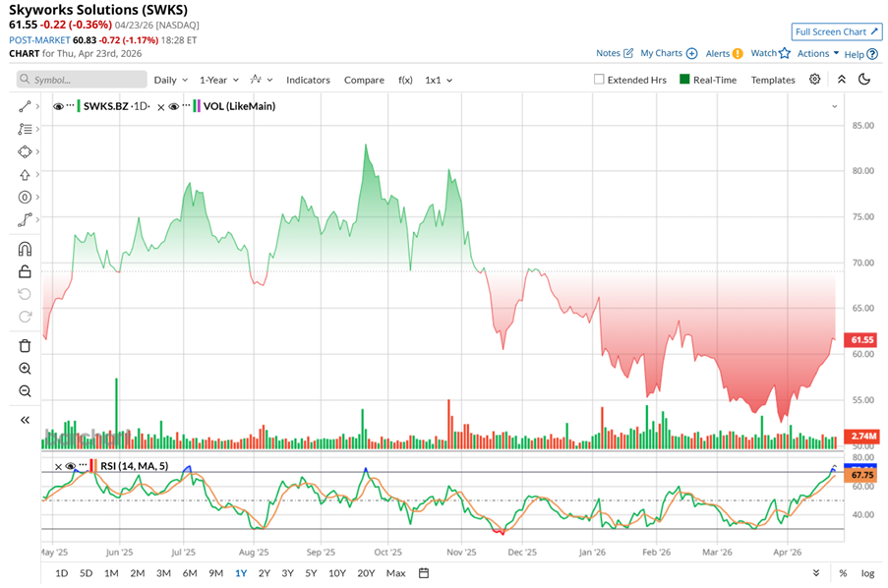Open the 1-Year period dropdown

point(219,80)
